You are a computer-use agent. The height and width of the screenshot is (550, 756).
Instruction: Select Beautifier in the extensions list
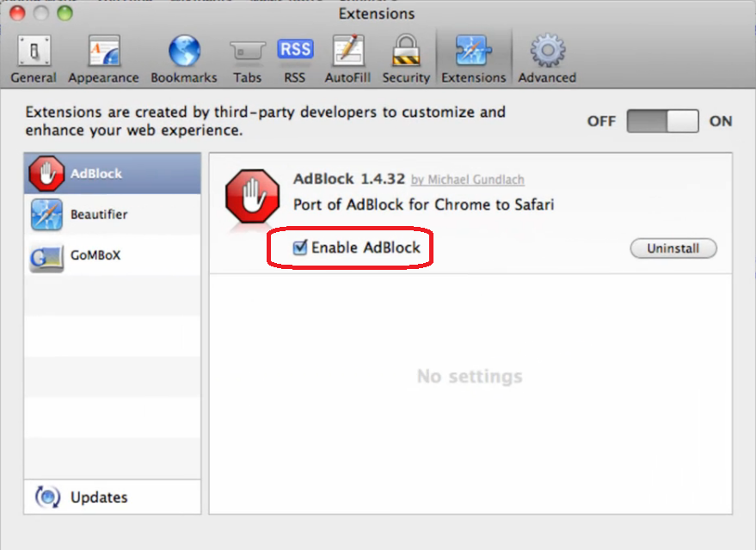click(113, 214)
